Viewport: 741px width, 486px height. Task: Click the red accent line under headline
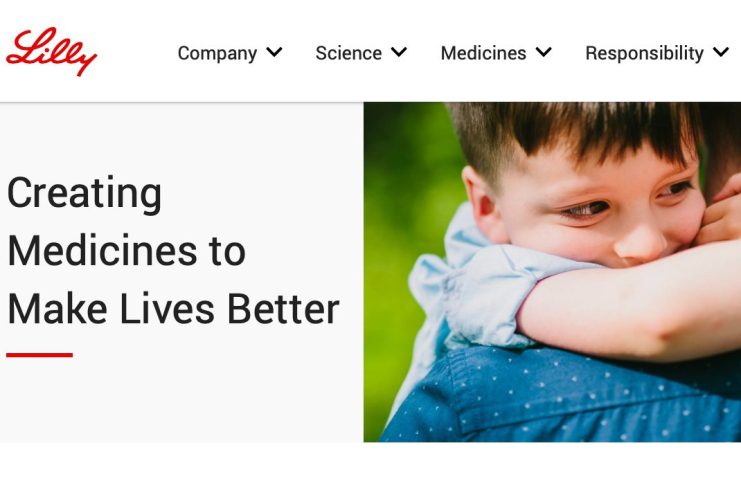(39, 355)
